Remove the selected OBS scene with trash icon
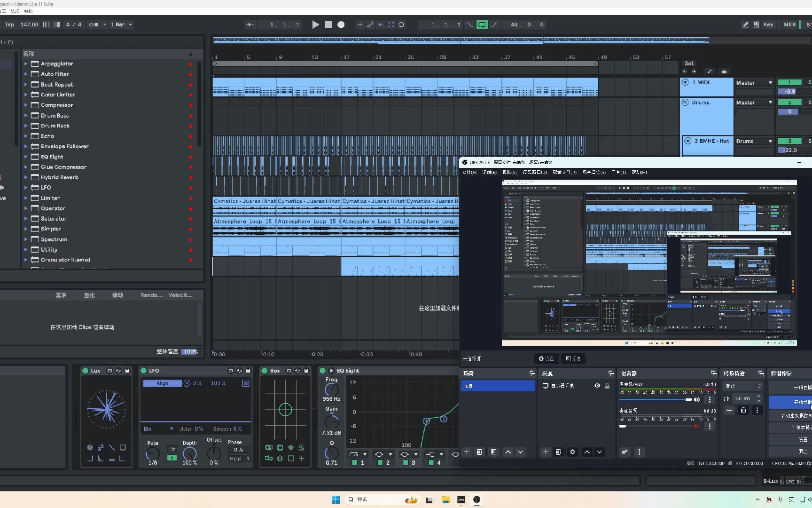 coord(479,452)
